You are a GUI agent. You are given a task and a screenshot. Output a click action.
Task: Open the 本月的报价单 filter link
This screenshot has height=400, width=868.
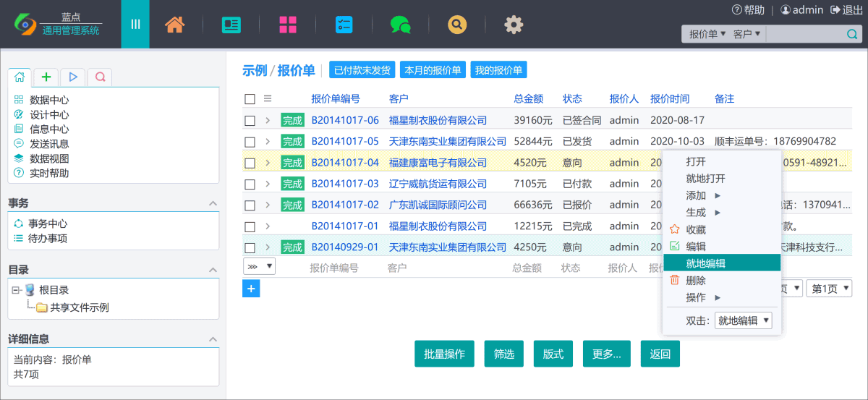tap(433, 70)
